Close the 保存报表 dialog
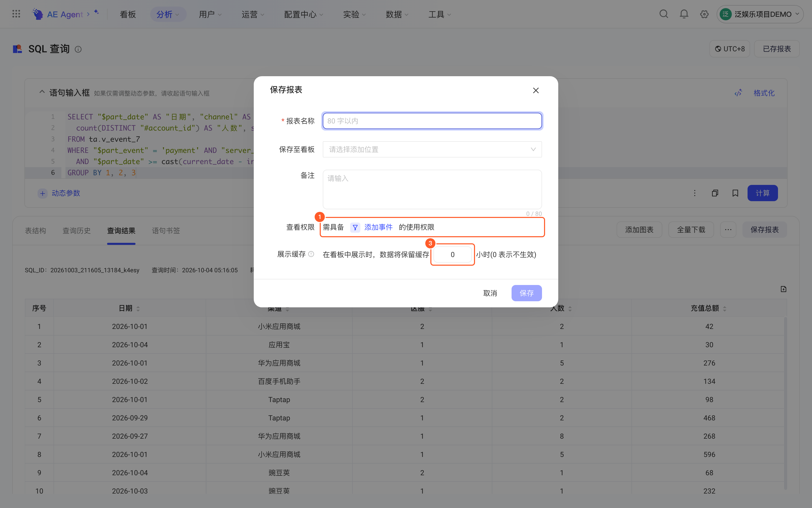The image size is (812, 508). 536,90
